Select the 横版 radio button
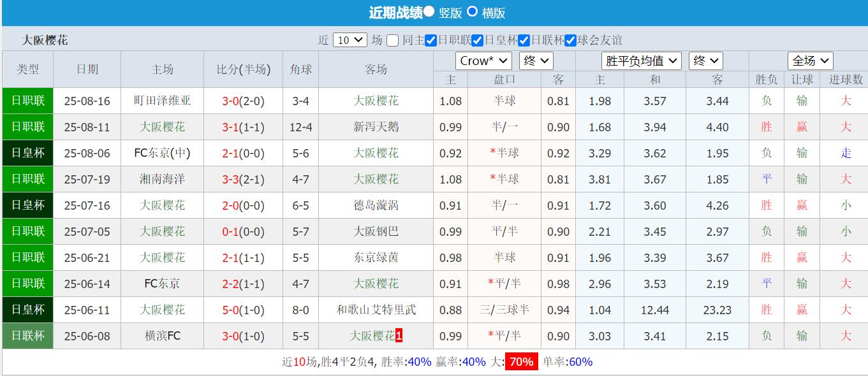 point(473,11)
